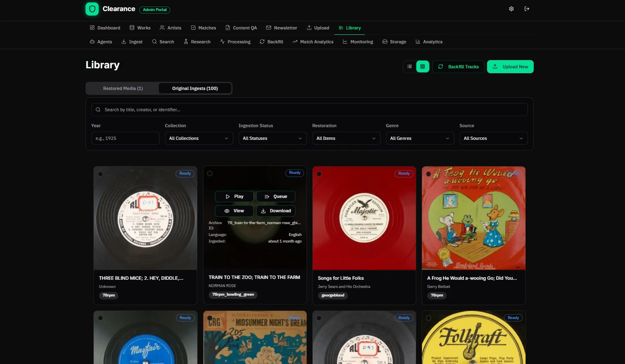Open the Research sub-navigation item

(197, 42)
